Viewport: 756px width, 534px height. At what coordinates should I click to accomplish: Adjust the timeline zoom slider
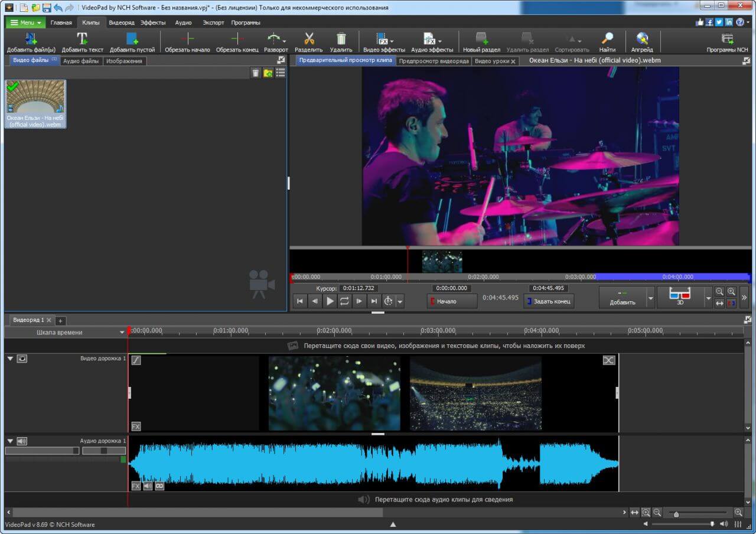click(676, 513)
